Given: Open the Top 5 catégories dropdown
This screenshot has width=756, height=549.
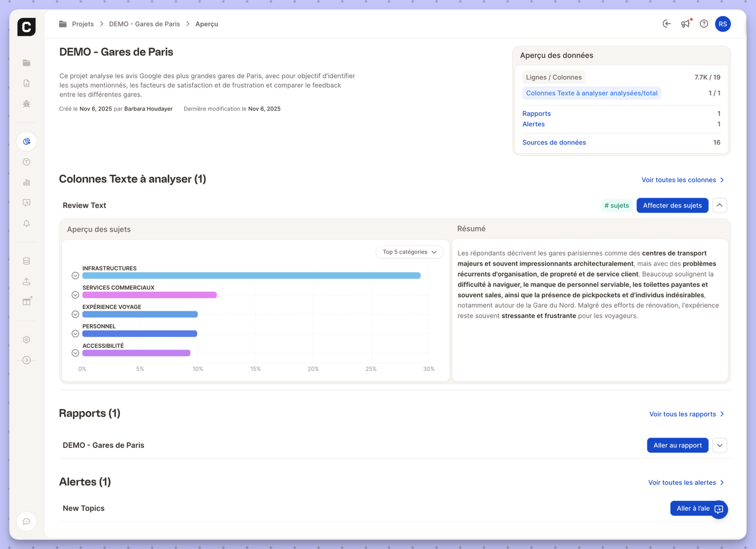Looking at the screenshot, I should (x=409, y=252).
